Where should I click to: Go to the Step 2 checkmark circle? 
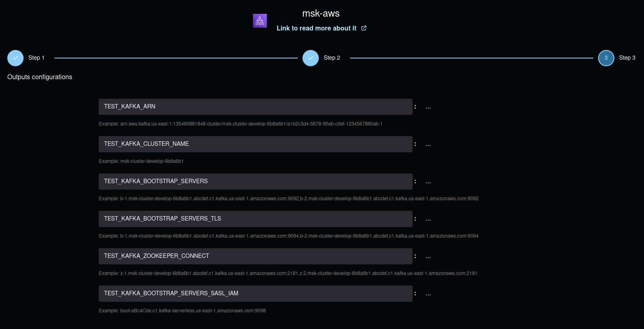(311, 58)
